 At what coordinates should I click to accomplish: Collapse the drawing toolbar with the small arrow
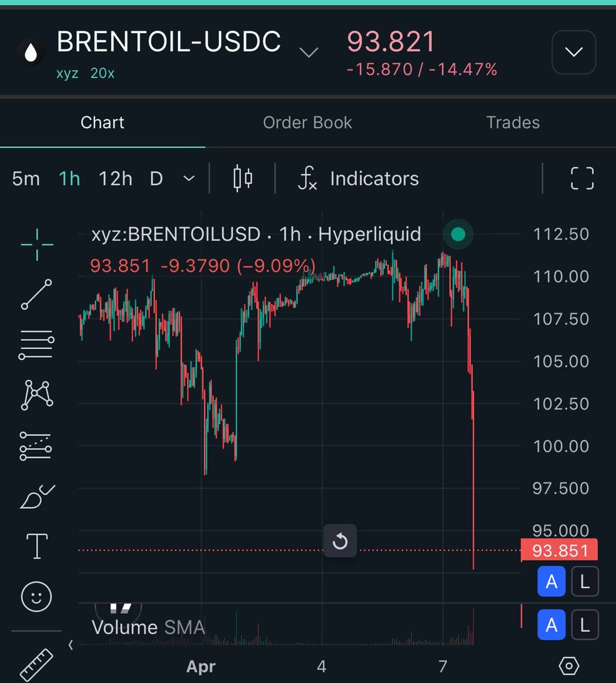(71, 645)
